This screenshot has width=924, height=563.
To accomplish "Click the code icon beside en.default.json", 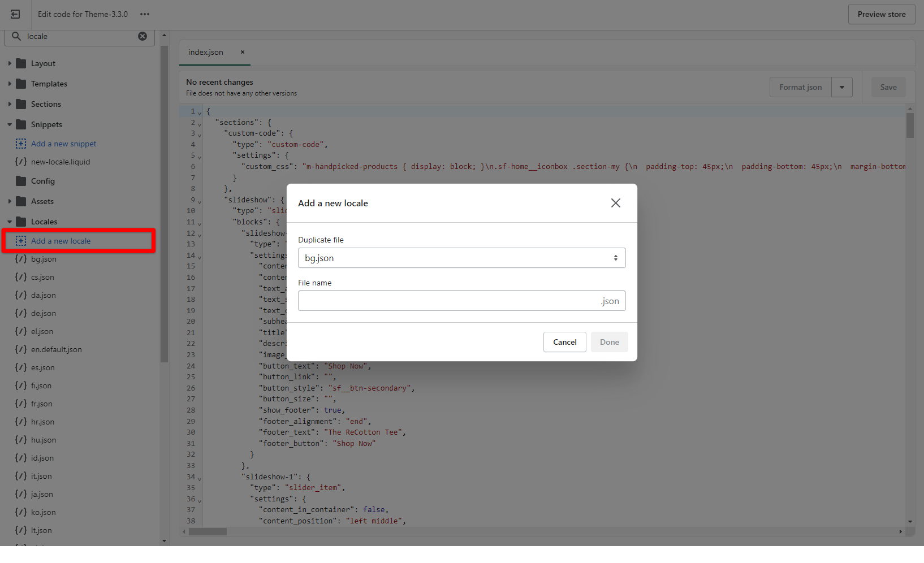I will click(x=21, y=349).
